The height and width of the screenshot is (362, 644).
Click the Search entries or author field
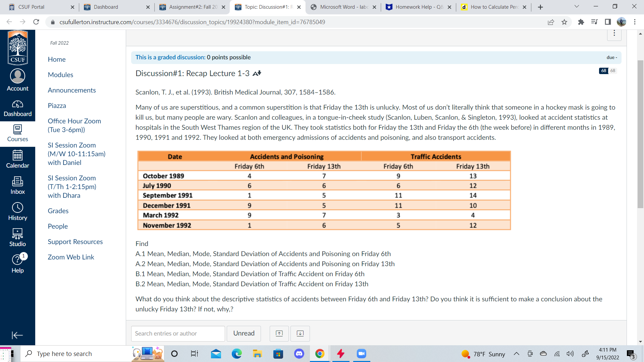(x=178, y=334)
